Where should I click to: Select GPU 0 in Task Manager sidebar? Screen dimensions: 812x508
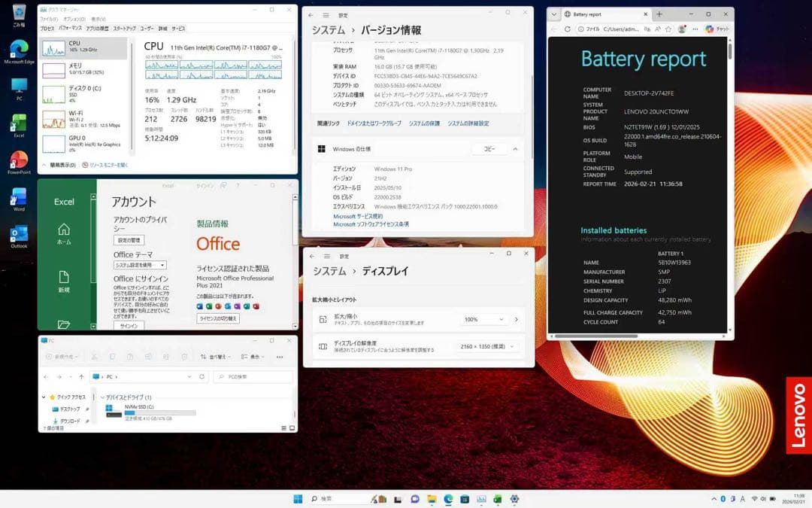84,144
